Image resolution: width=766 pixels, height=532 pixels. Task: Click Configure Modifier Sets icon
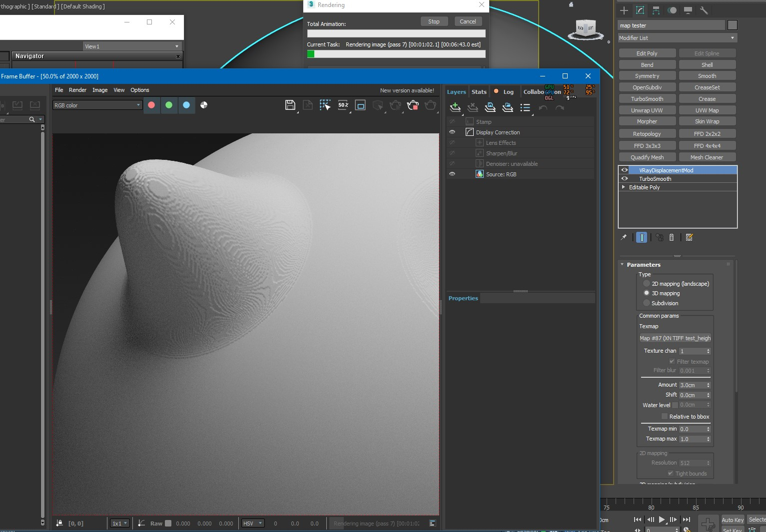coord(689,238)
